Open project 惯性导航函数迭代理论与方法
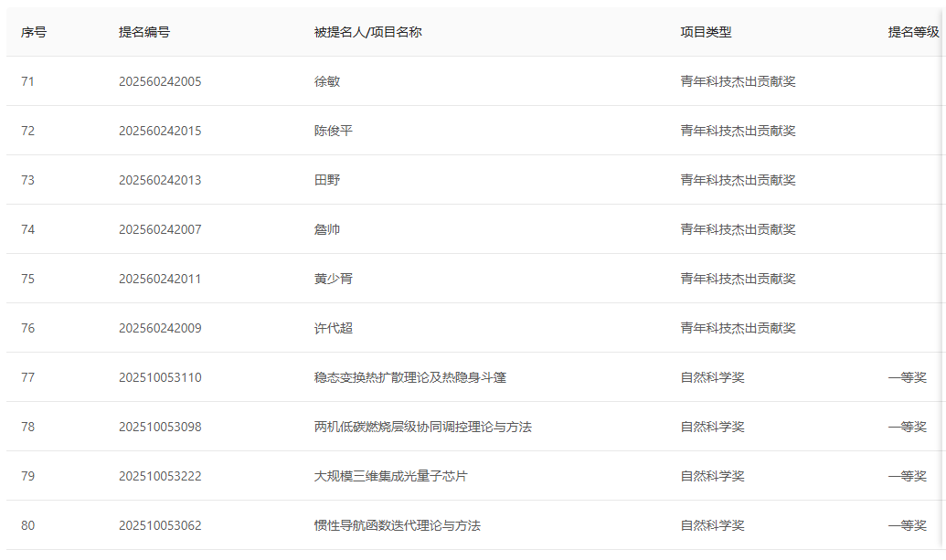This screenshot has width=946, height=560. coord(399,525)
